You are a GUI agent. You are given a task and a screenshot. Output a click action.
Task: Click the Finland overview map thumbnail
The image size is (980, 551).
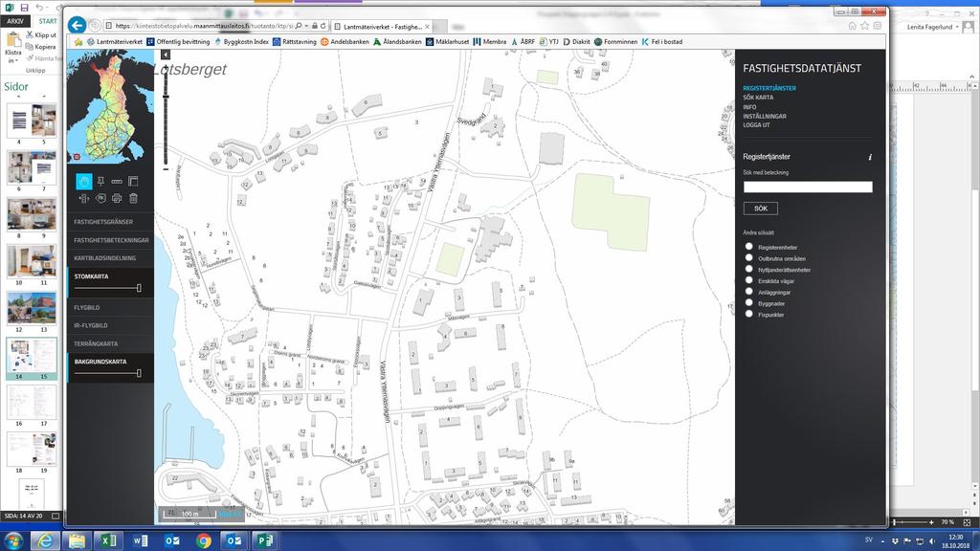tap(111, 107)
